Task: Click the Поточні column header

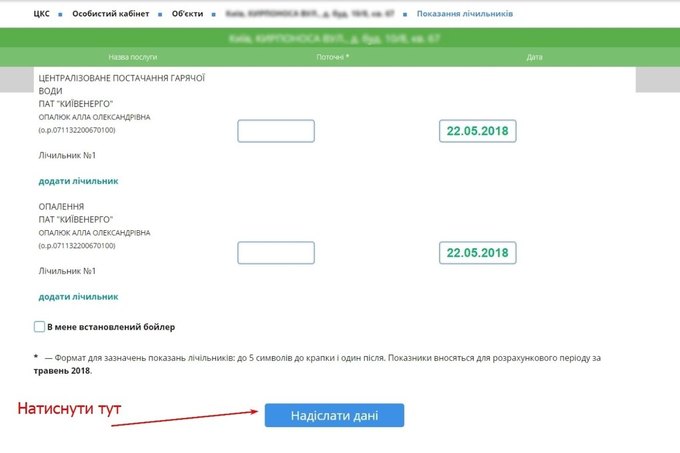Action: pyautogui.click(x=333, y=57)
